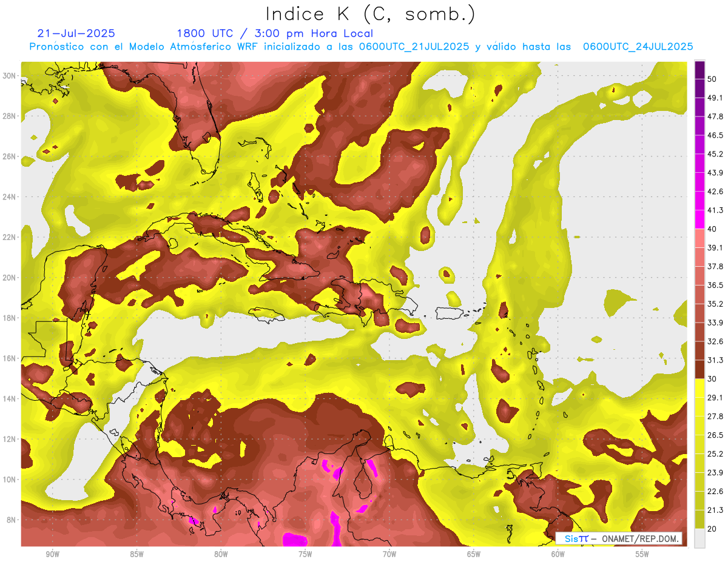Click the '43.9' color scale value
Viewport: 728px width, 562px height.
(x=715, y=173)
